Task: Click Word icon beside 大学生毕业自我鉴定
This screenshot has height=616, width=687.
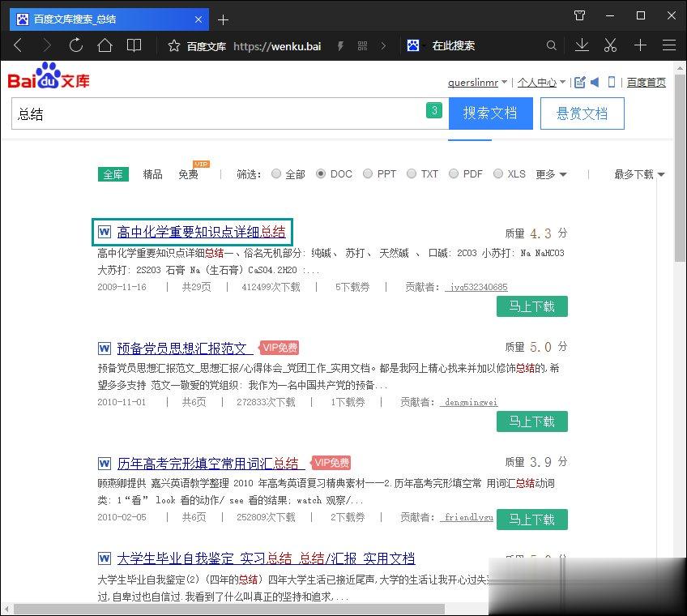Action: (105, 558)
